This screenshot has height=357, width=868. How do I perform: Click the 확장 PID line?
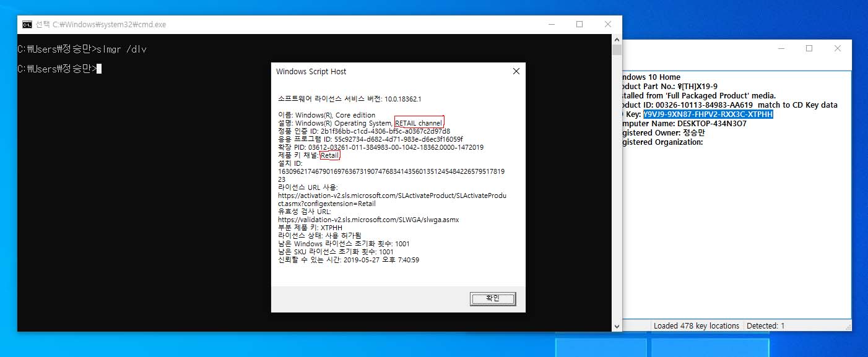[x=381, y=147]
